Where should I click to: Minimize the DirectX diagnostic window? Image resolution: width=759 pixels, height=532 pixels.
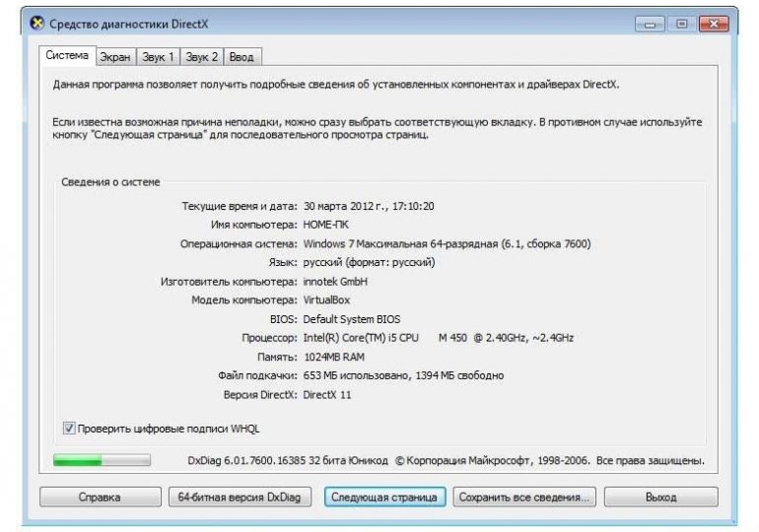coord(649,23)
